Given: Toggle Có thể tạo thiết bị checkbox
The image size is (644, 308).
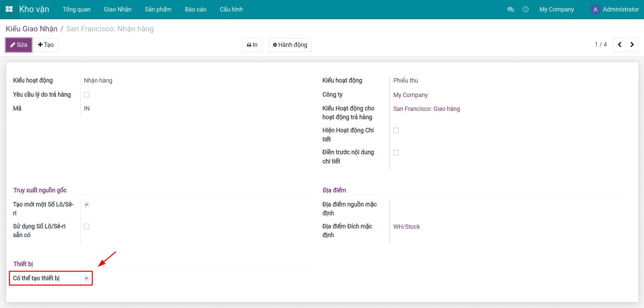Looking at the screenshot, I should coord(87,278).
